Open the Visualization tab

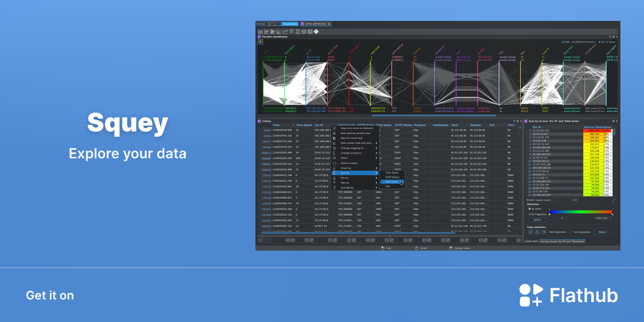click(x=289, y=24)
